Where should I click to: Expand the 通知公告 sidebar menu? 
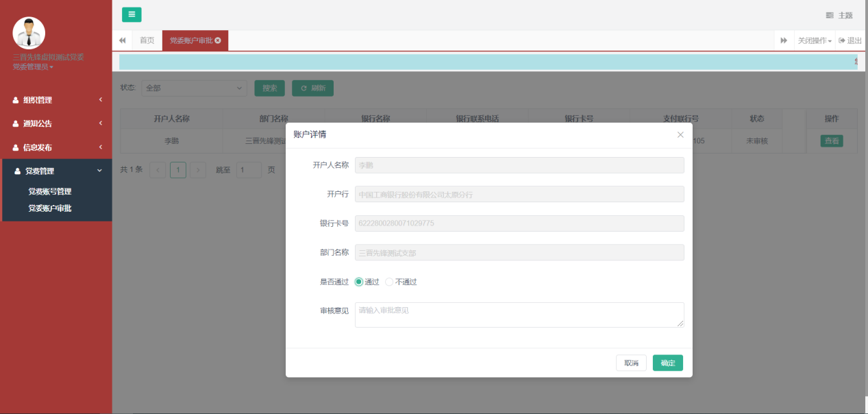pos(56,123)
